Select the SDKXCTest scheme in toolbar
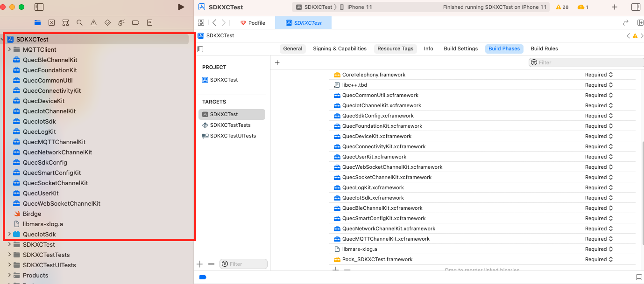 (x=314, y=7)
